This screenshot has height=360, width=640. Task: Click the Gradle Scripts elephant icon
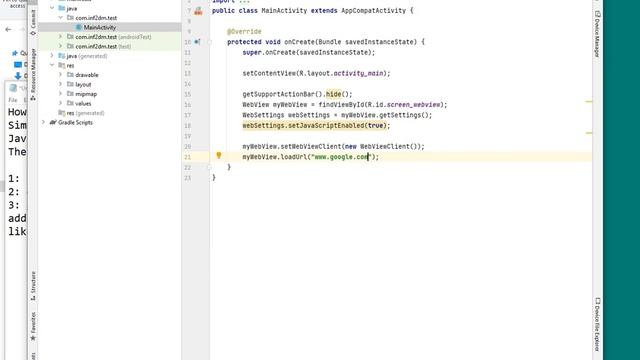pos(53,122)
